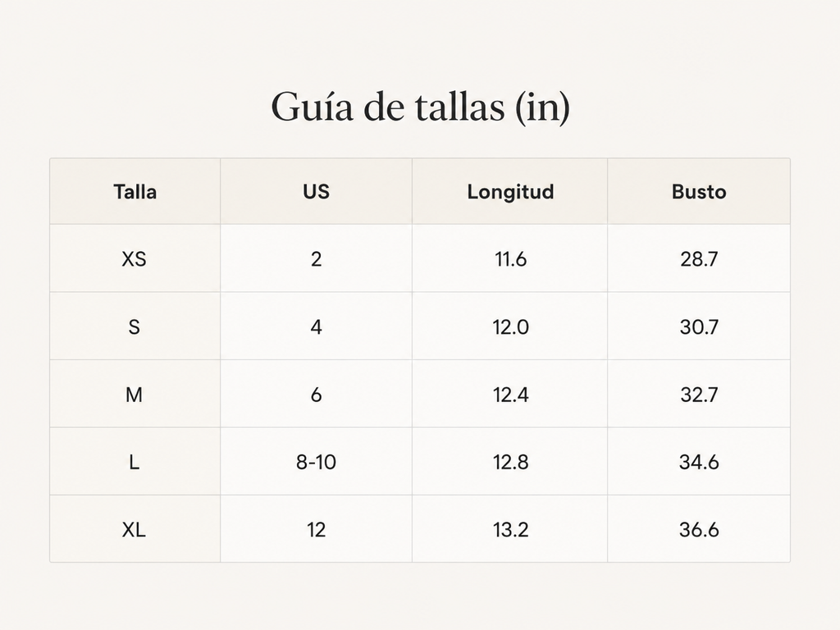Select the 36.6 bust value
840x630 pixels.
[x=699, y=530]
